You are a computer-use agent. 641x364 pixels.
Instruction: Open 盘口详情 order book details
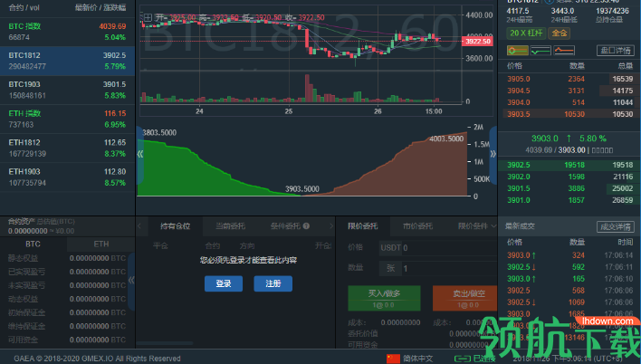coord(616,51)
